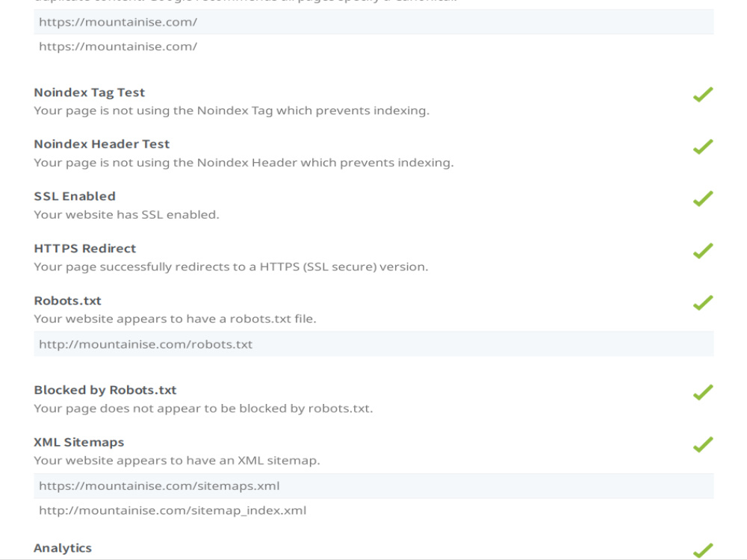Select the Blocked by Robots.txt heading
The height and width of the screenshot is (560, 747).
(105, 390)
